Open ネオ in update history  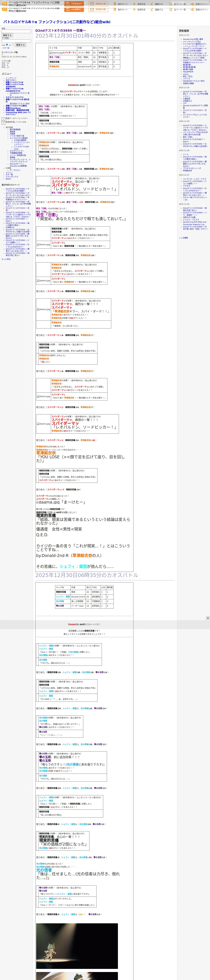[x=185, y=103]
